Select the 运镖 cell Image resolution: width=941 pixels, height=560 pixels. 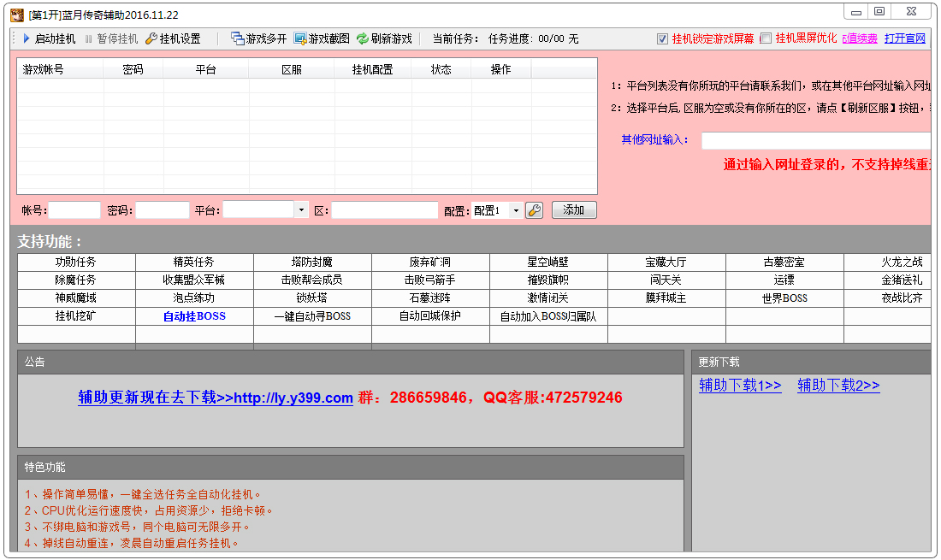click(784, 280)
